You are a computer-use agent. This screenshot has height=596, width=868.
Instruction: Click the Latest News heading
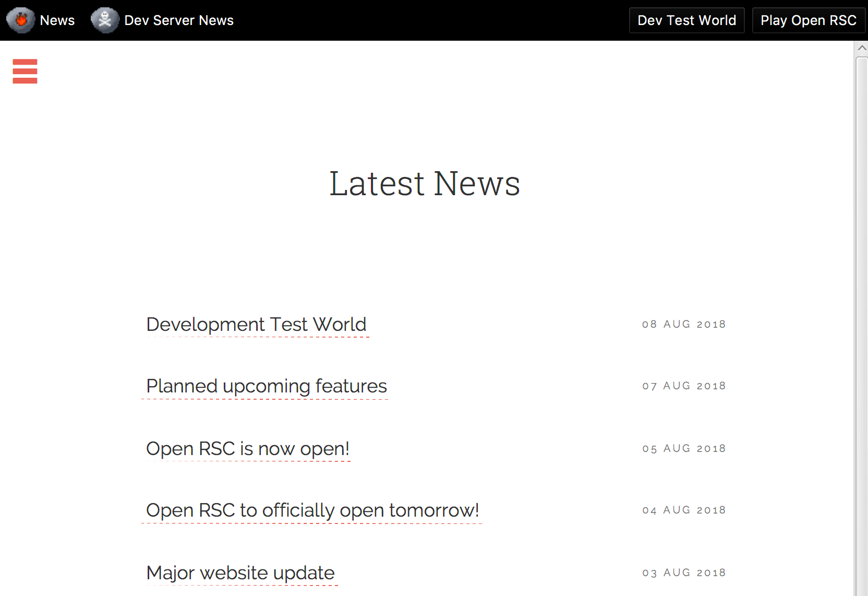point(425,184)
